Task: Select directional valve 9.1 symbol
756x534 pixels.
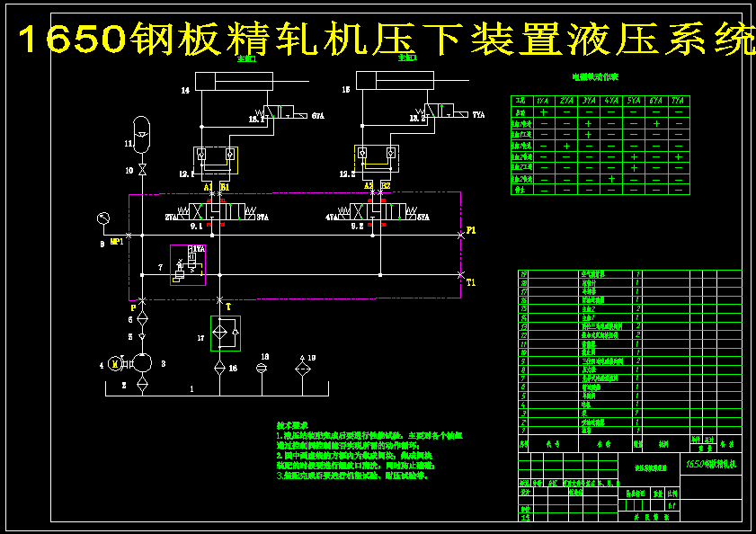Action: point(218,211)
